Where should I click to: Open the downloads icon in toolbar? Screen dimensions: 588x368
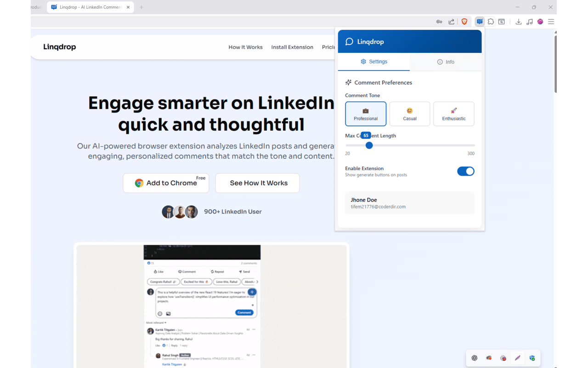tap(519, 22)
